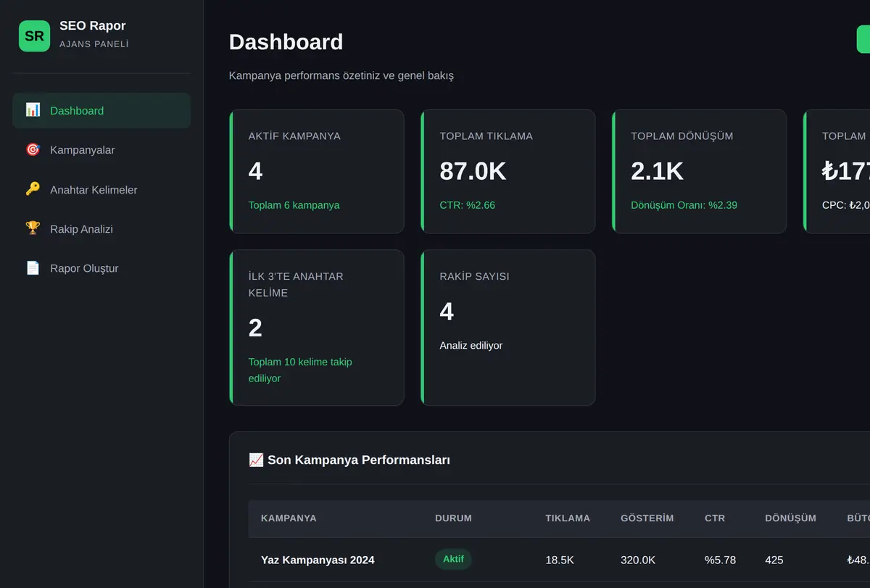Viewport: 870px width, 588px height.
Task: Select Rapor Oluştur in sidebar
Action: click(101, 268)
